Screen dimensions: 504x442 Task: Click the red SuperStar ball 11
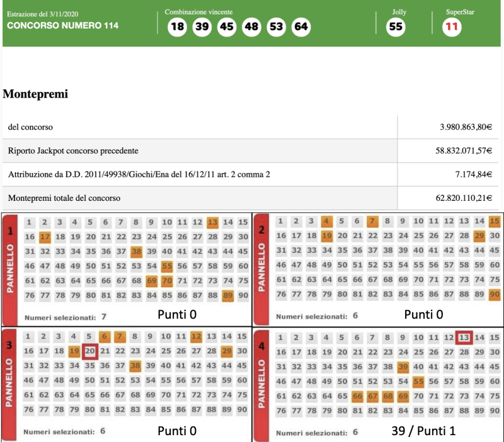(x=451, y=27)
